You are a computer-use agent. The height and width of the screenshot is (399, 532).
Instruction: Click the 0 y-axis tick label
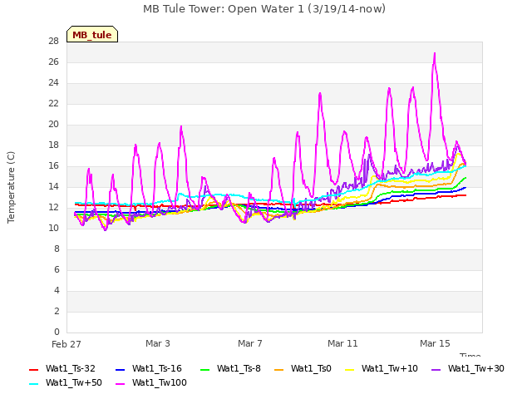coord(57,332)
